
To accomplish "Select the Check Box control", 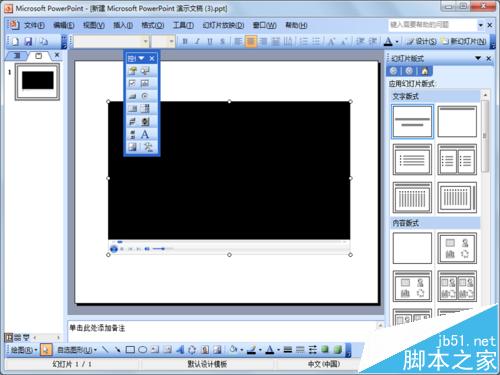I will point(132,83).
